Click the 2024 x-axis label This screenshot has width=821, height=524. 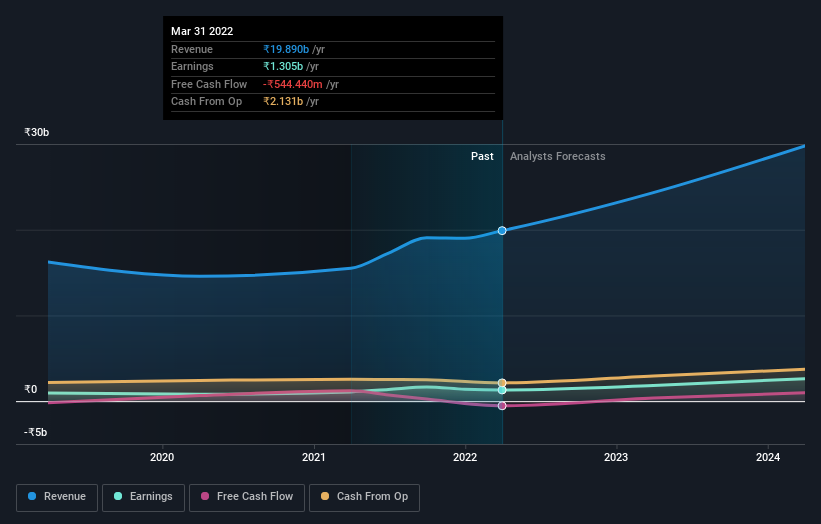(x=768, y=457)
